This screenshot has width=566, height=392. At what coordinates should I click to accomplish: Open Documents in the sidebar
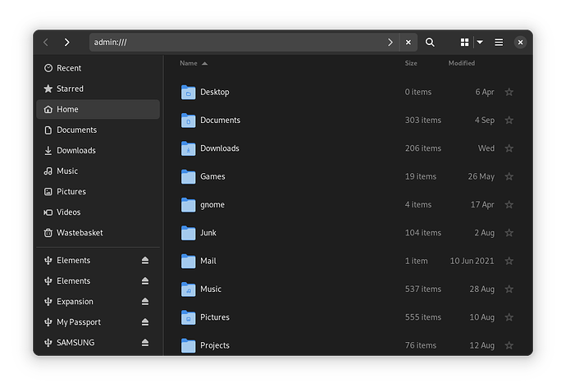click(x=98, y=130)
